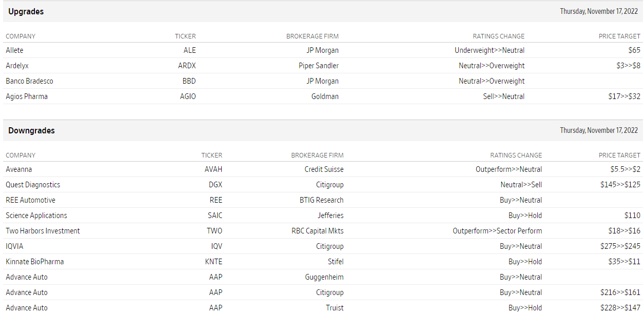The image size is (644, 314).
Task: Select the KNTE ticker symbol
Action: (x=213, y=262)
